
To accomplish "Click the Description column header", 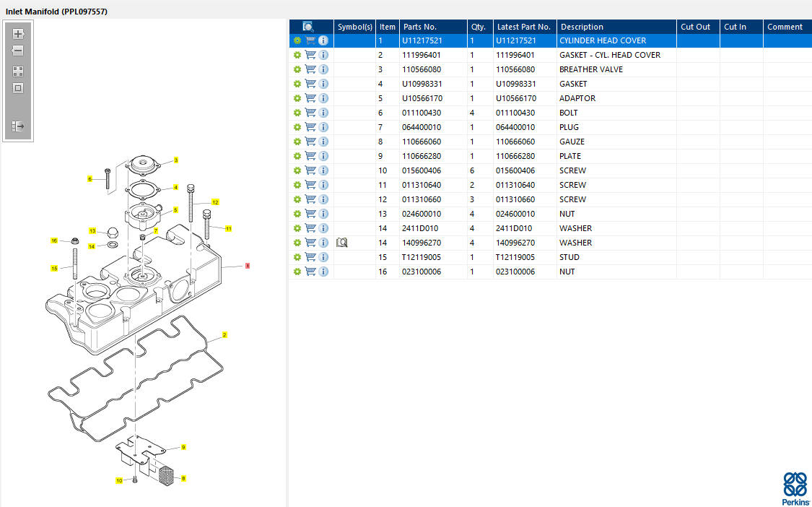I will [582, 27].
